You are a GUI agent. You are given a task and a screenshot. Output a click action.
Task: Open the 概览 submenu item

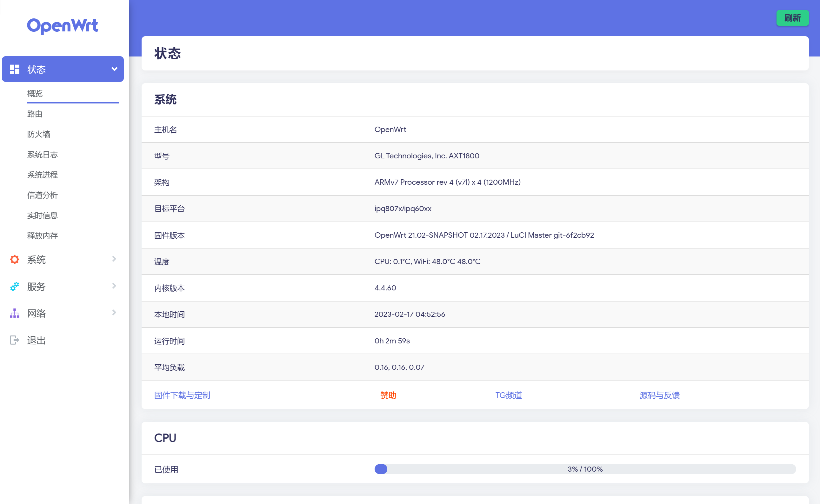point(35,93)
